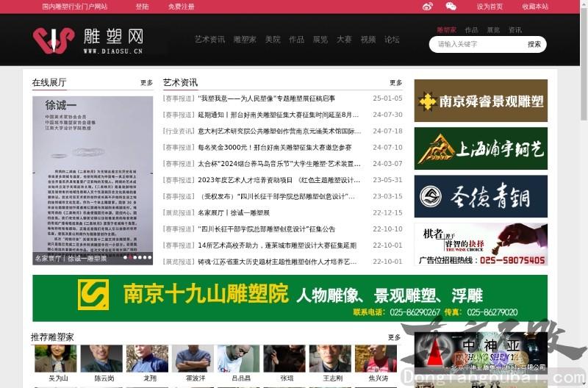Image resolution: width=588 pixels, height=388 pixels.
Task: Click 更多 next to 在线展厅
Action: [x=146, y=82]
